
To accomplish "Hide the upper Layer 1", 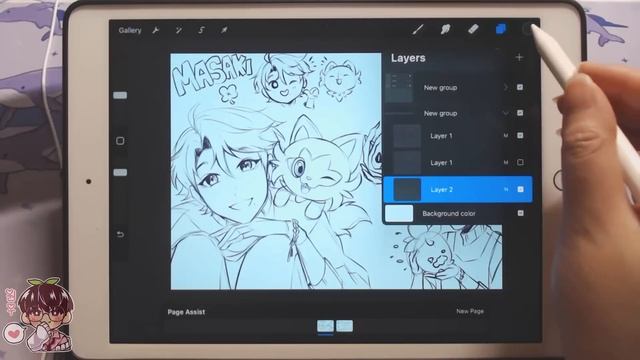I will pyautogui.click(x=520, y=136).
